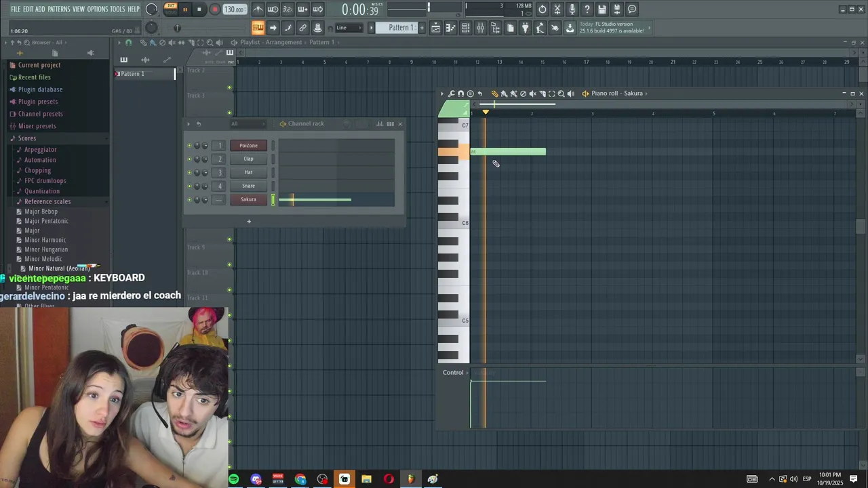Open audio recording microphone icon
This screenshot has width=868, height=488.
point(572,9)
